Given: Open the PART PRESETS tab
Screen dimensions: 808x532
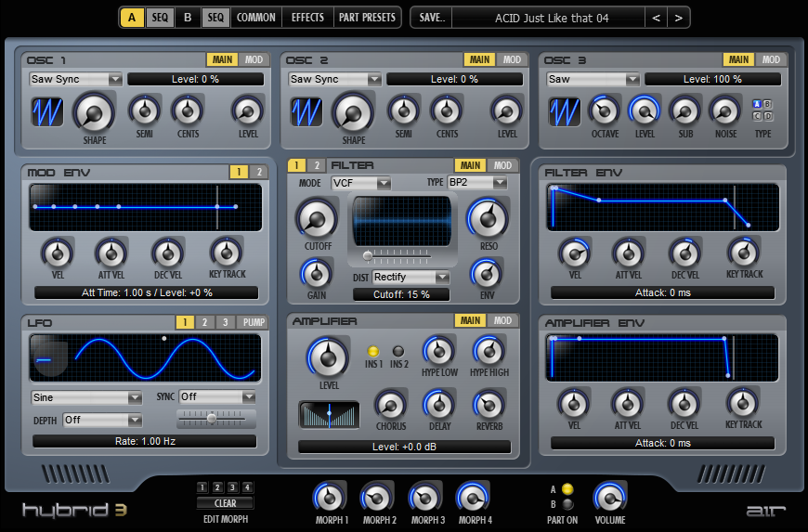Looking at the screenshot, I should point(367,18).
